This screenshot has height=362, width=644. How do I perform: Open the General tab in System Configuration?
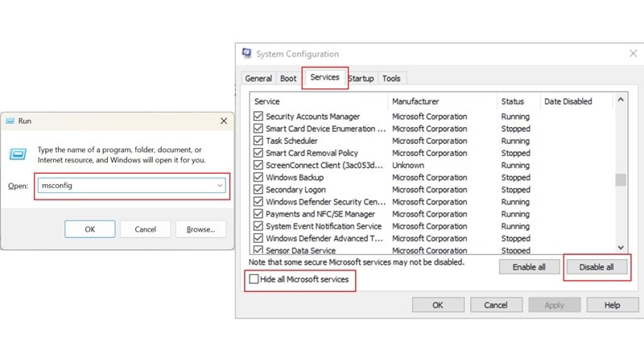coord(258,78)
